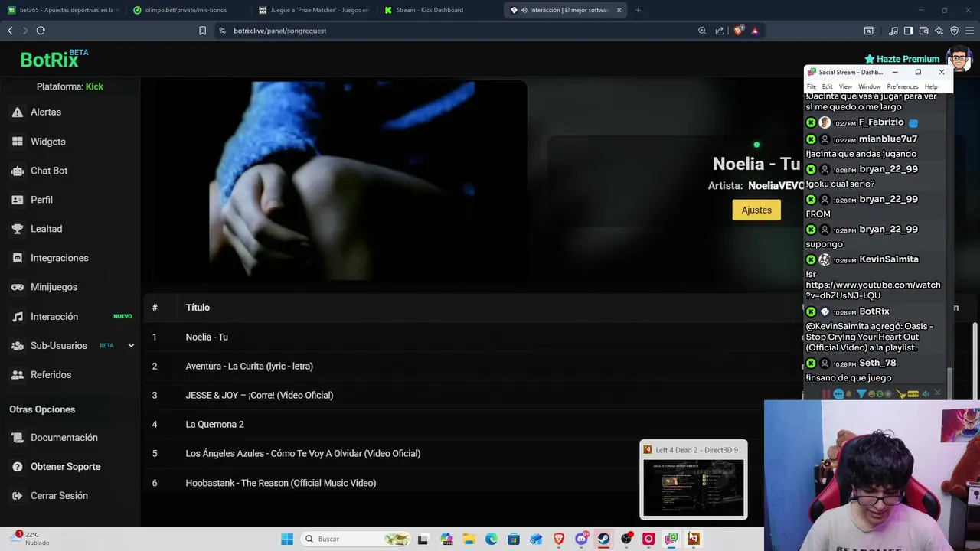
Task: Click the Interacción music note icon
Action: pyautogui.click(x=17, y=316)
